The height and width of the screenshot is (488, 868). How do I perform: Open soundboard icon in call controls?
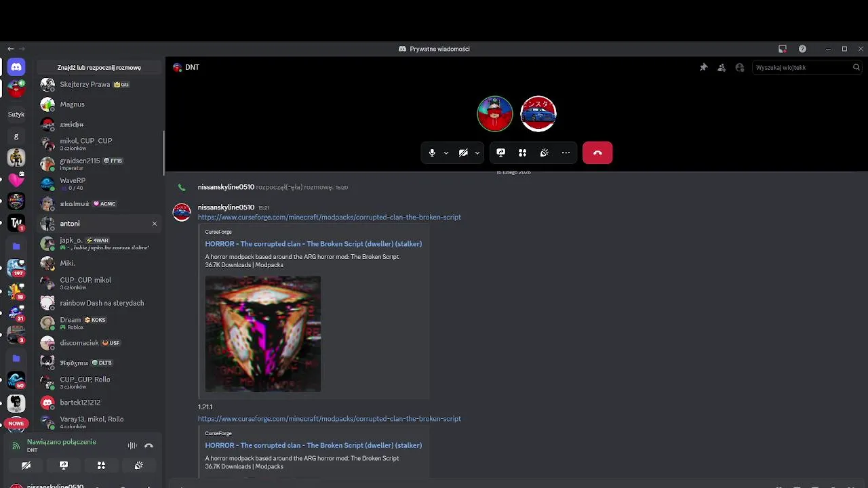click(544, 153)
